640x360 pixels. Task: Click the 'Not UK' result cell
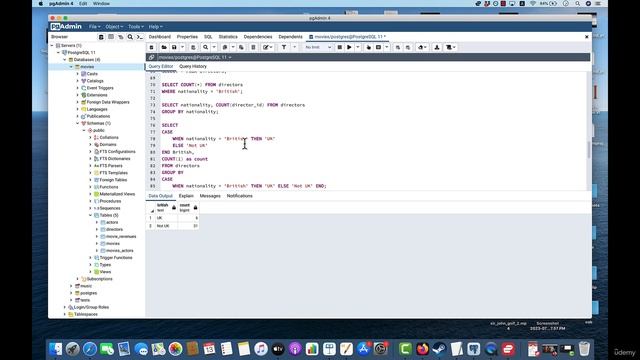pyautogui.click(x=166, y=226)
